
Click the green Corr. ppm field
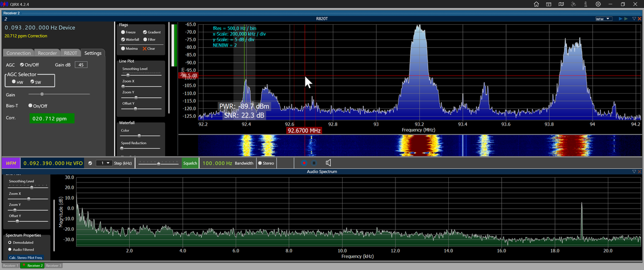tap(51, 119)
